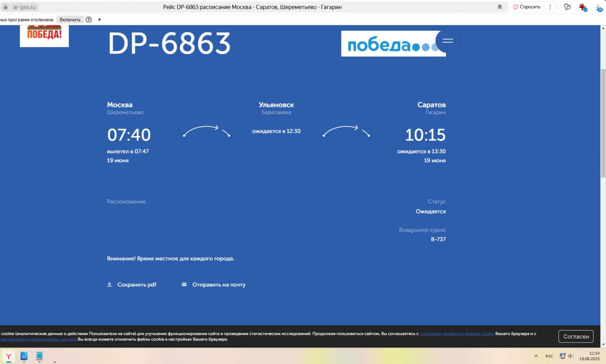The width and height of the screenshot is (606, 364).
Task: Click the '19 июня' date under Саратов
Action: pos(435,160)
